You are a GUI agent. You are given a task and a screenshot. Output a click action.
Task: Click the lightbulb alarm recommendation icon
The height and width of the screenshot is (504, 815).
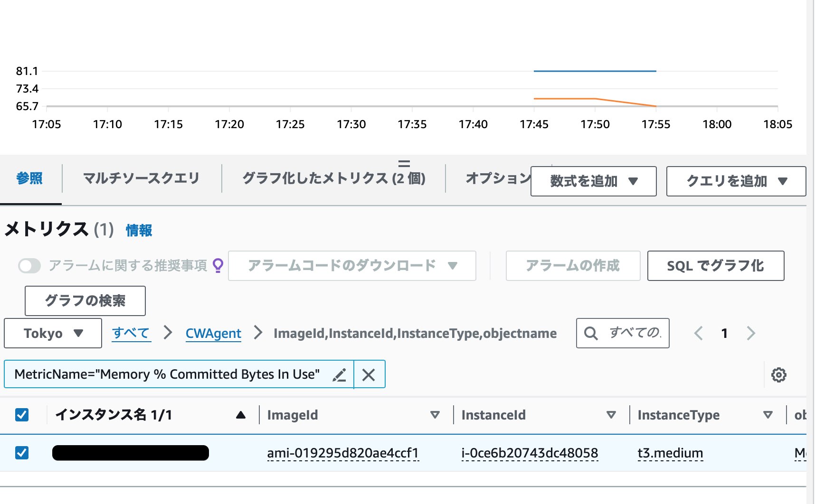tap(218, 265)
